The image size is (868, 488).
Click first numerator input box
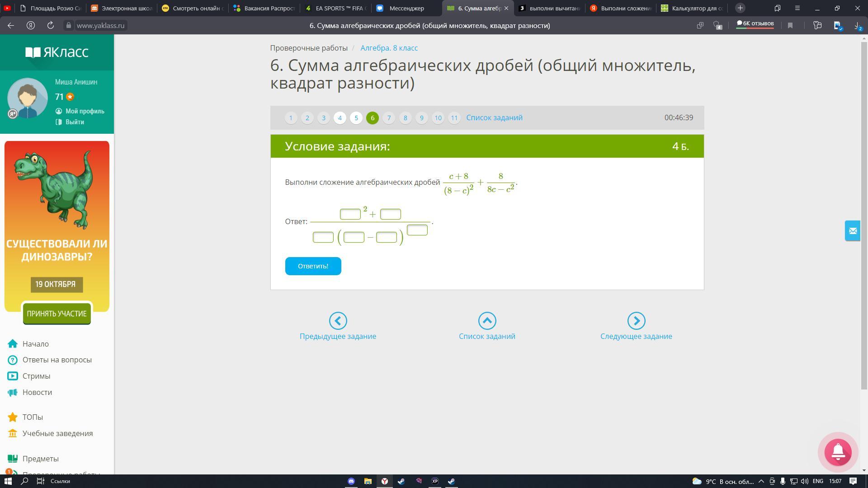coord(350,214)
